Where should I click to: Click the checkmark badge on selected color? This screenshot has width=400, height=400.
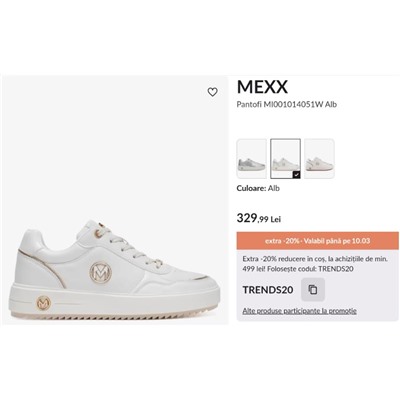click(x=297, y=175)
